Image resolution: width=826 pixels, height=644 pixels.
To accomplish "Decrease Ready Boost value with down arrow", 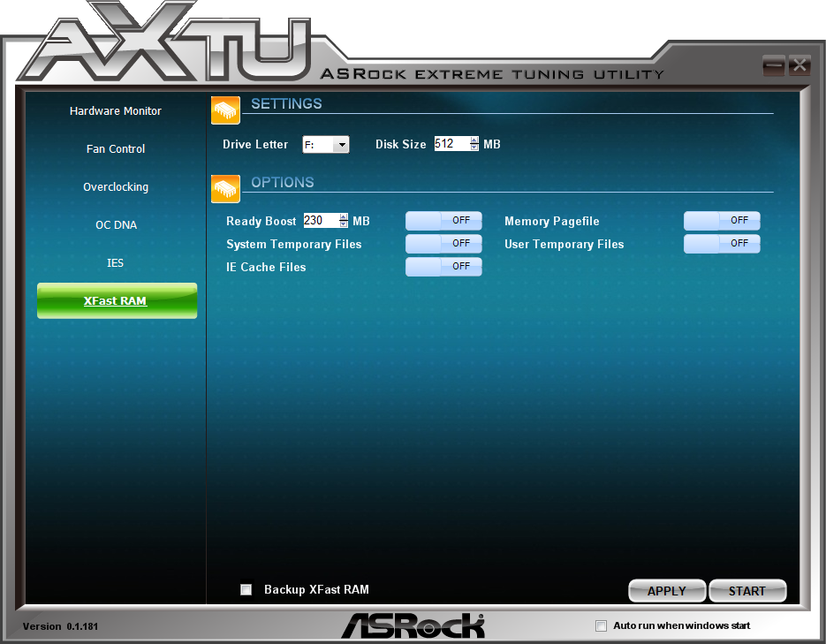I will pyautogui.click(x=343, y=224).
